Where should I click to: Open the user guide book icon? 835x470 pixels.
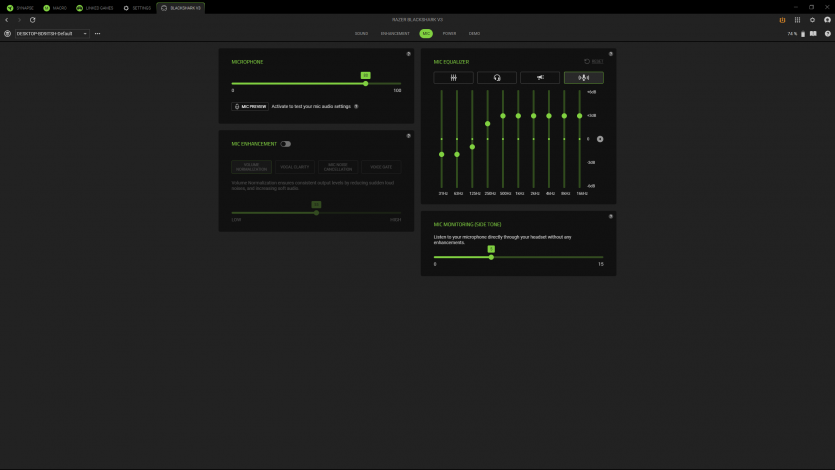pyautogui.click(x=813, y=33)
